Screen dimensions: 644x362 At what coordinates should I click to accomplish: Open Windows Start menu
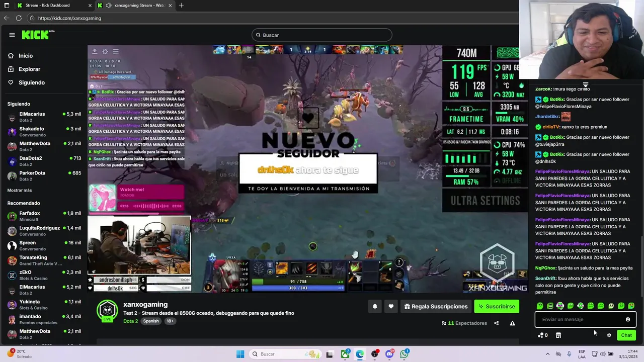[240, 354]
